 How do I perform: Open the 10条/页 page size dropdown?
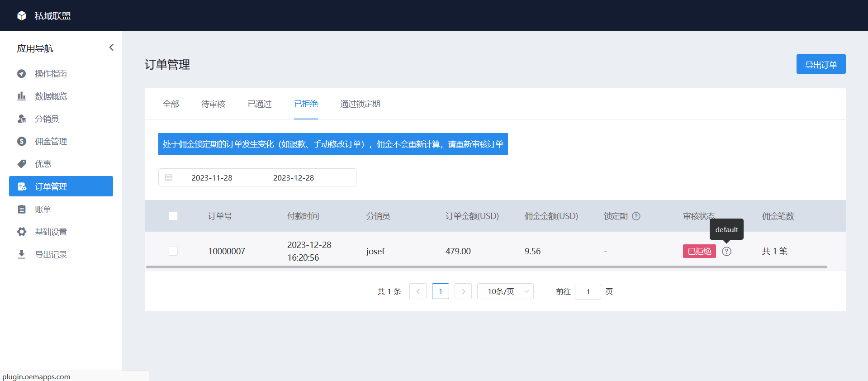(x=505, y=291)
